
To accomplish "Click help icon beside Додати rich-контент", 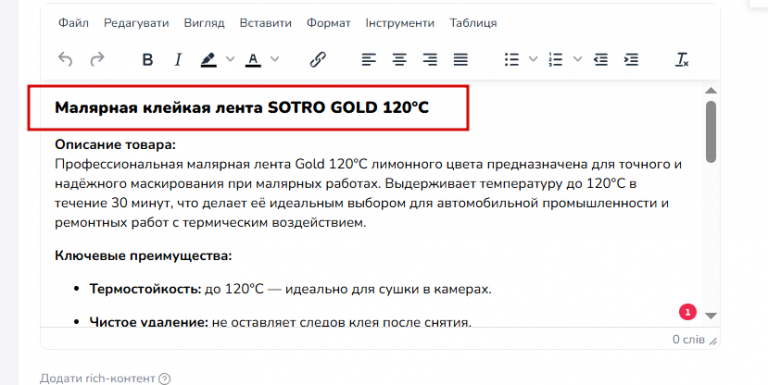I will pos(165,379).
